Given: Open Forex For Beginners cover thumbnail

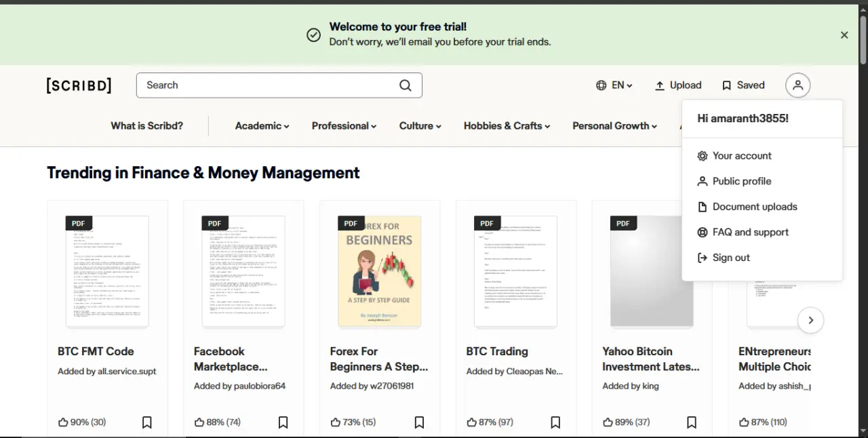Looking at the screenshot, I should [x=379, y=271].
